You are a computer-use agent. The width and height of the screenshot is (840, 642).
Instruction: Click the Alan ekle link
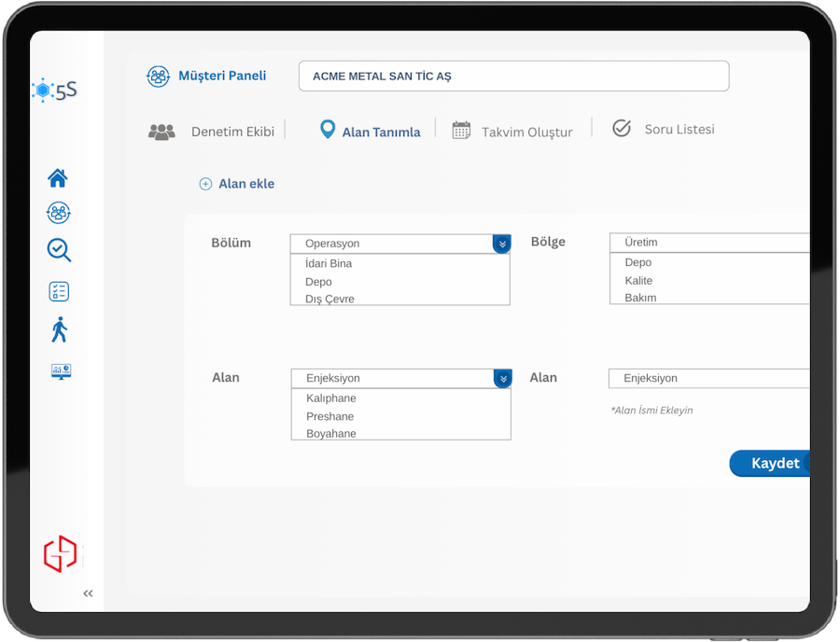point(237,184)
